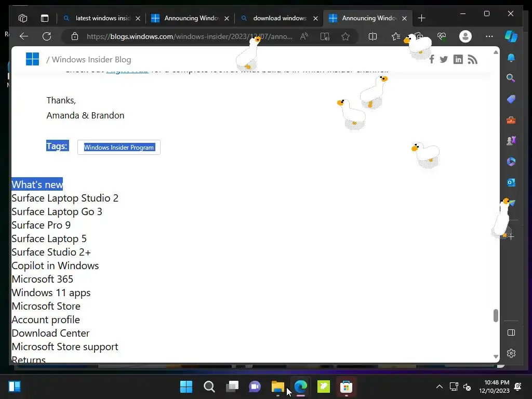
Task: Toggle the sidebar visibility panel icon
Action: click(511, 332)
